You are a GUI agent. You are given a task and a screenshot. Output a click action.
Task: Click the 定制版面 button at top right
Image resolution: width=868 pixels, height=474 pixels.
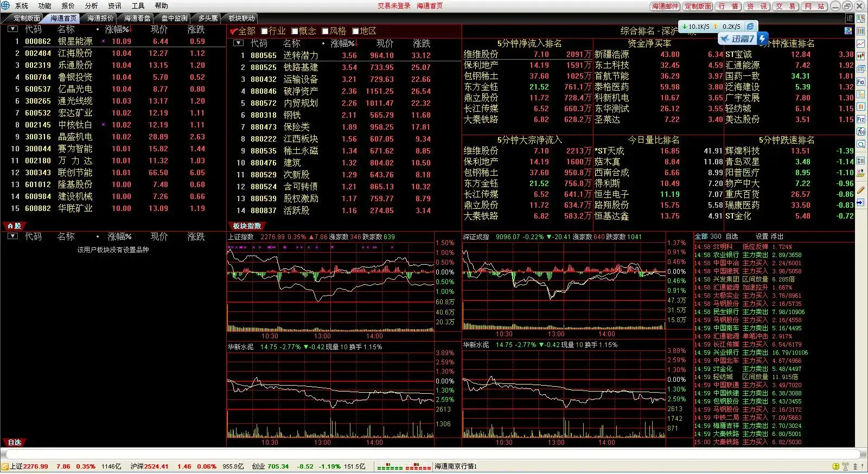tap(698, 7)
